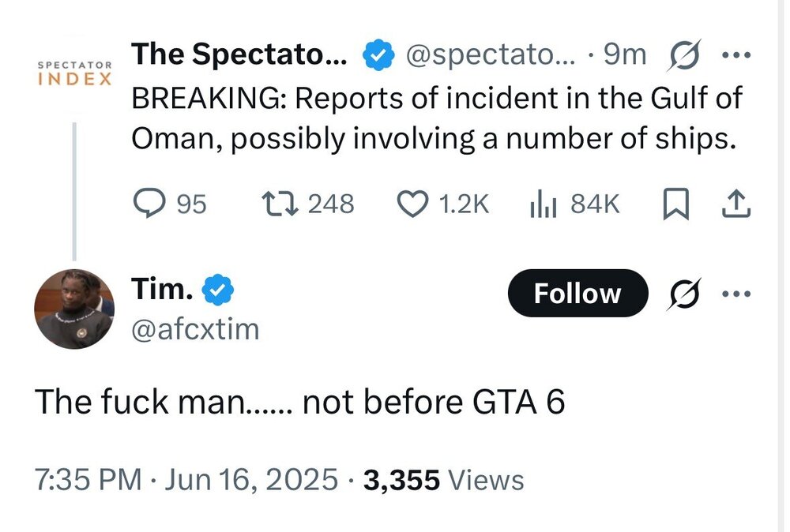Follow the account @afcxtim
This screenshot has height=532, width=790.
tap(577, 293)
